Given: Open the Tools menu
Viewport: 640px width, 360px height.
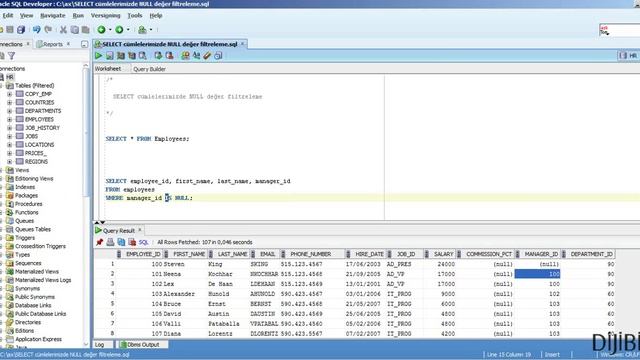Looking at the screenshot, I should click(x=135, y=16).
